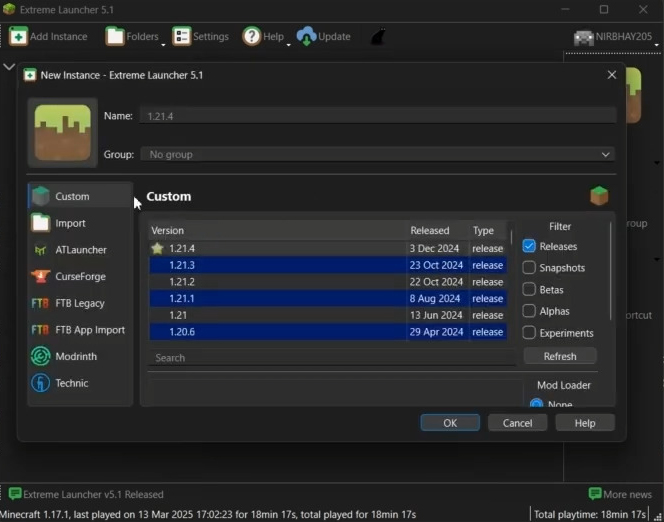
Task: Enable the Alphas filter checkbox
Action: [x=529, y=311]
